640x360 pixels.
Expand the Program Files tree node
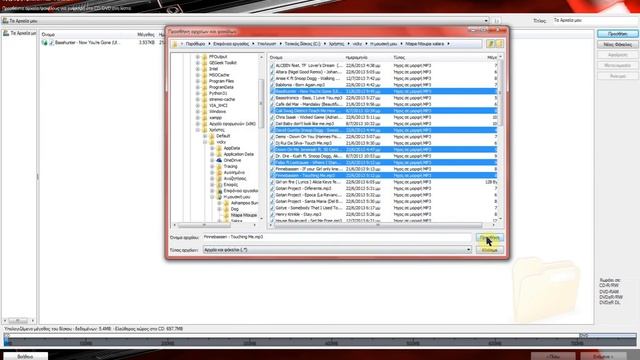click(198, 81)
